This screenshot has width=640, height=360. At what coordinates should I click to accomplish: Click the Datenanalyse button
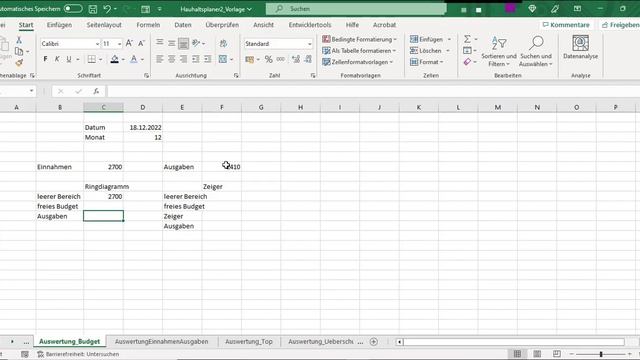pos(580,47)
